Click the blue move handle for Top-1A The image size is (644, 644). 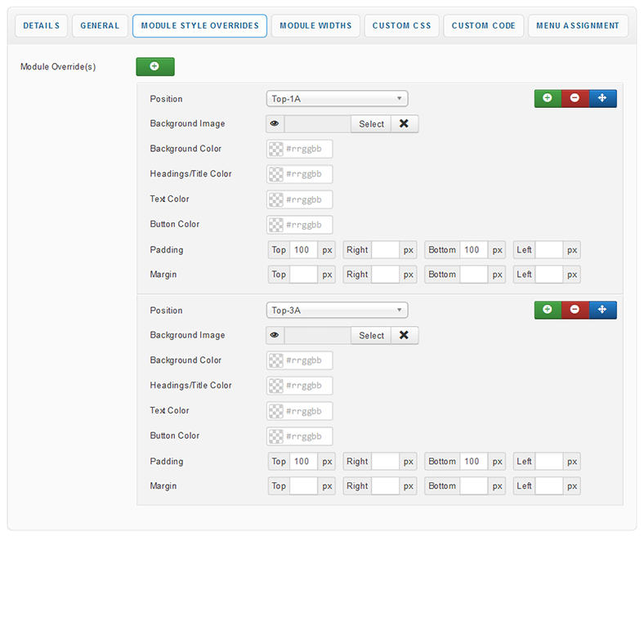tap(602, 99)
